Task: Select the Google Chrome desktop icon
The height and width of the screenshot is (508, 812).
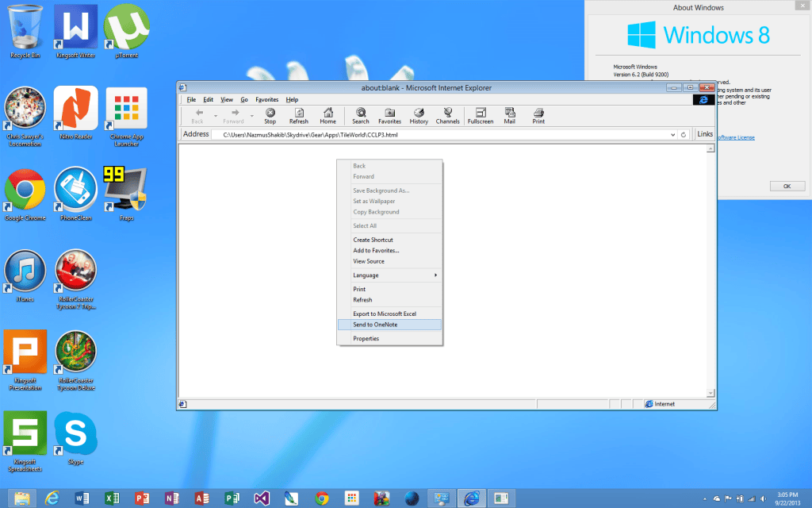Action: [25, 194]
